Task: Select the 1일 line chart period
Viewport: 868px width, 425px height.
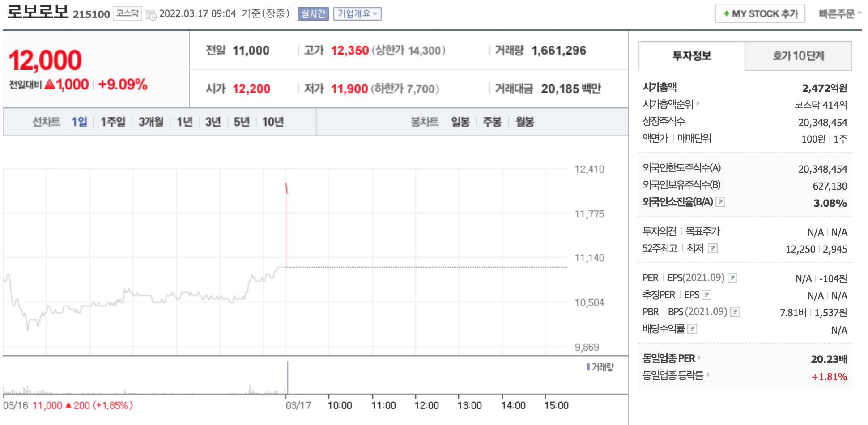Action: coord(80,122)
